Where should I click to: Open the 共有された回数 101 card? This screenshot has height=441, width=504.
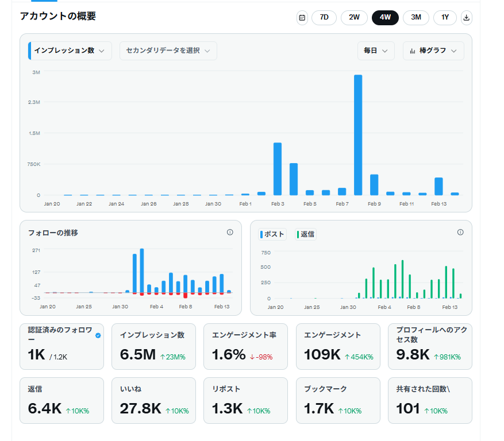click(430, 401)
